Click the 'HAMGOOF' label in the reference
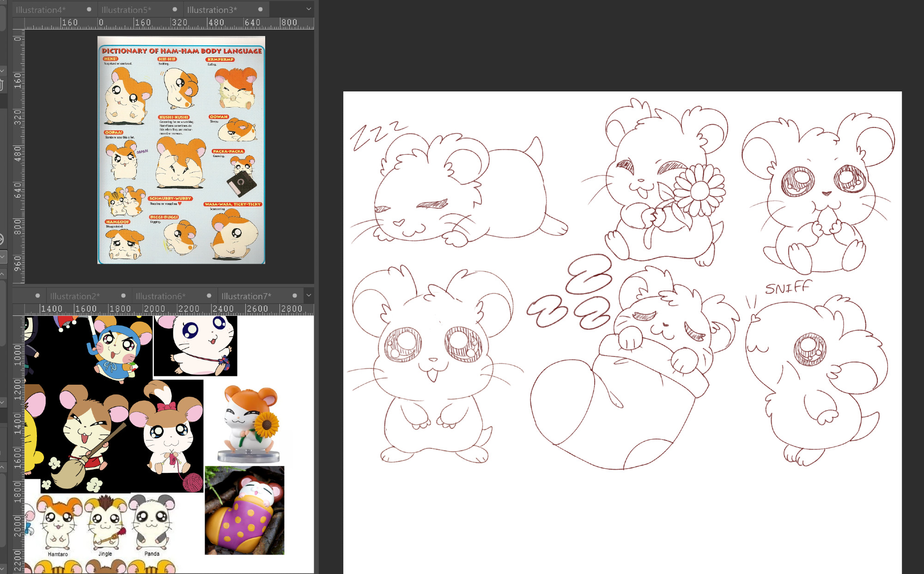Viewport: 924px width, 574px height. tap(117, 222)
